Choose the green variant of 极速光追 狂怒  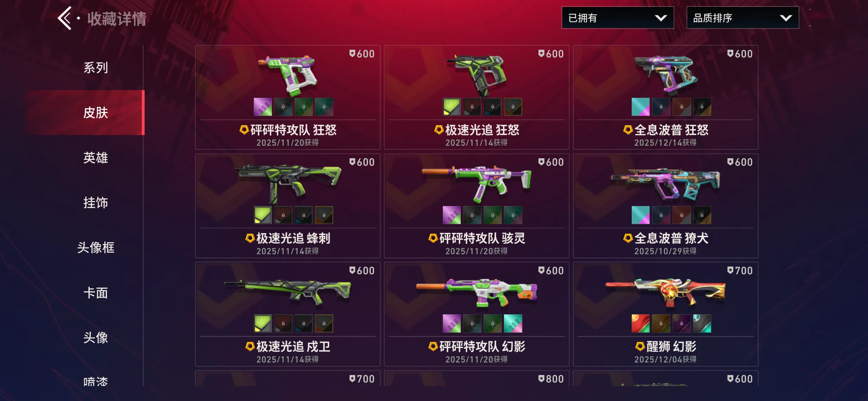(x=451, y=107)
